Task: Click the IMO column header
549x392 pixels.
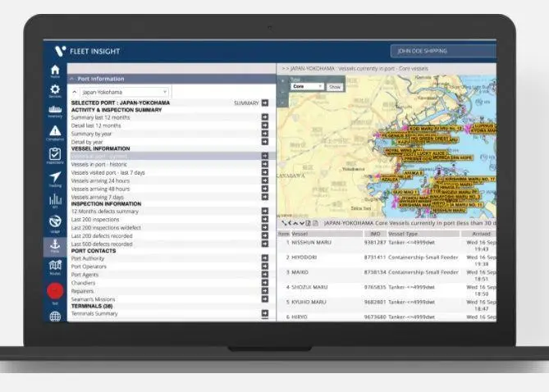Action: [375, 234]
